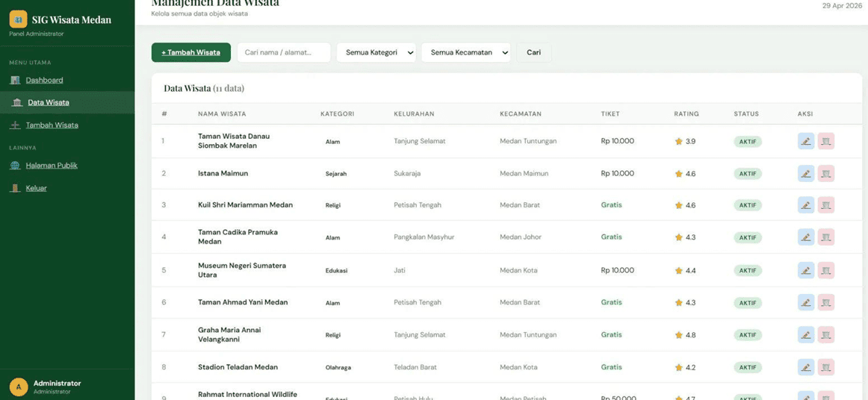This screenshot has width=868, height=400.
Task: Delete Stadion Teladan Medan entry
Action: click(826, 367)
